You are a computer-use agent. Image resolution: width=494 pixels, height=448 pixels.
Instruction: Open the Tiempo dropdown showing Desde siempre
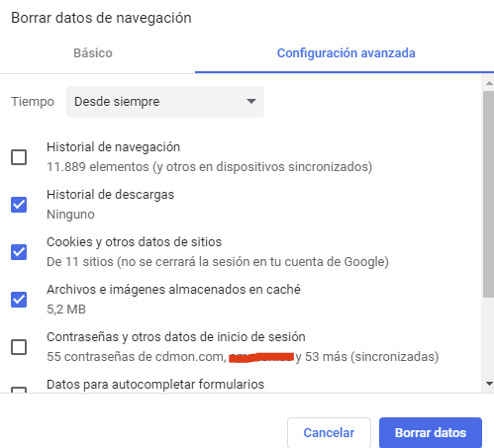pyautogui.click(x=165, y=102)
